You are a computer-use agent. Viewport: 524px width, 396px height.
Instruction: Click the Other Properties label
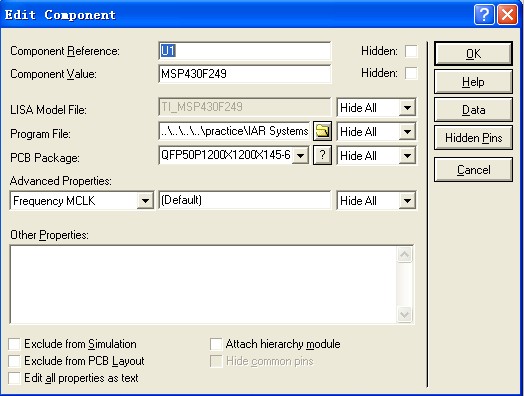(x=49, y=235)
